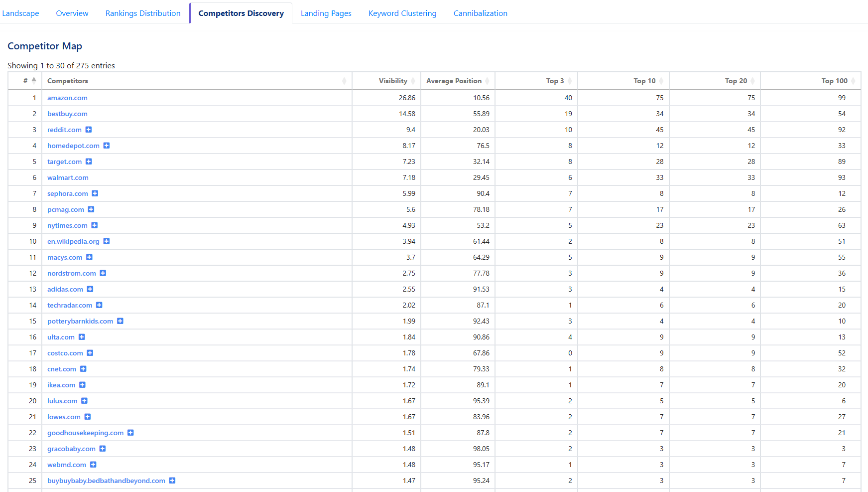The width and height of the screenshot is (868, 492).
Task: Click visibility value 3.94 for en.wikipedia.org
Action: (409, 241)
